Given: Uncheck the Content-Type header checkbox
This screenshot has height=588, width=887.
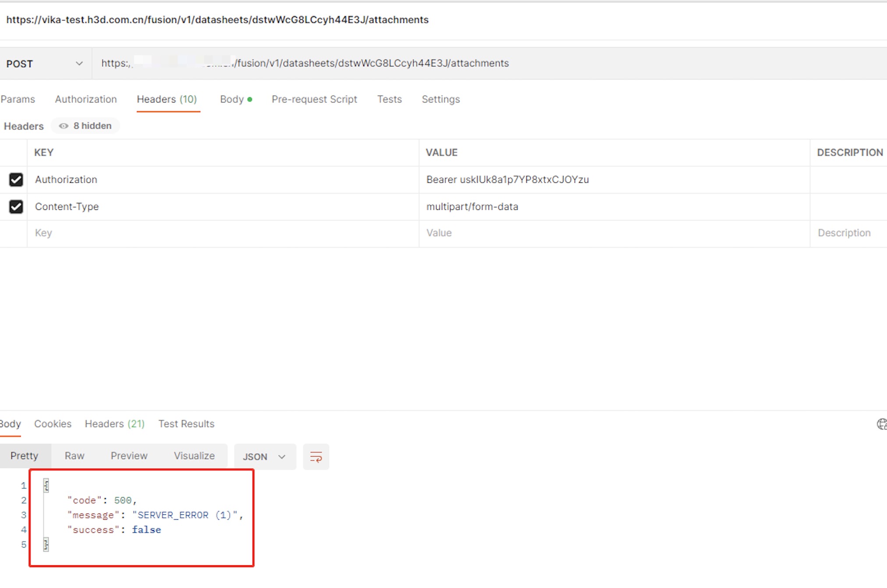Looking at the screenshot, I should [16, 207].
